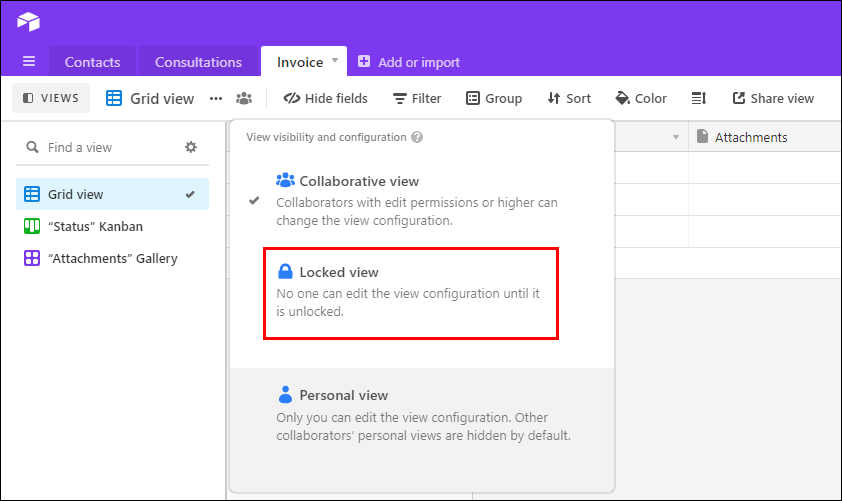842x501 pixels.
Task: Click the view collaborators people icon
Action: [x=244, y=98]
